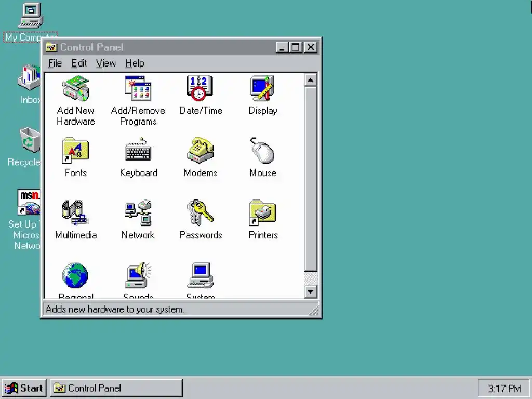The width and height of the screenshot is (532, 399).
Task: Click the 'Modems' label text
Action: (x=201, y=172)
